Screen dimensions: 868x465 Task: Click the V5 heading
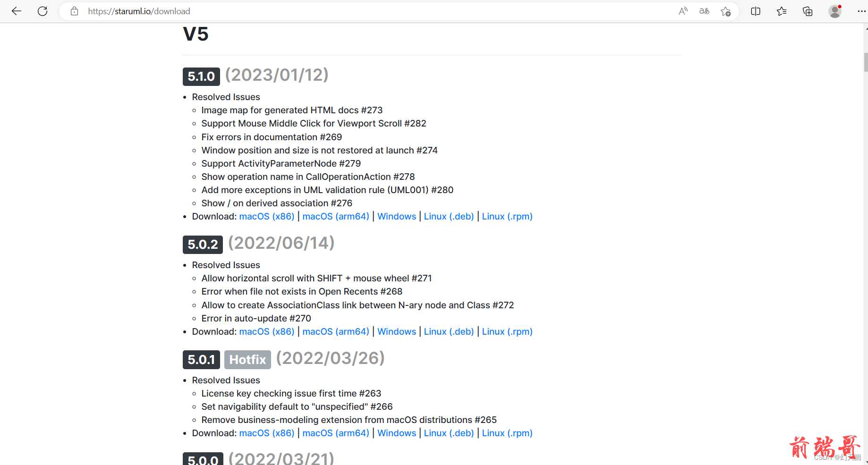click(196, 34)
